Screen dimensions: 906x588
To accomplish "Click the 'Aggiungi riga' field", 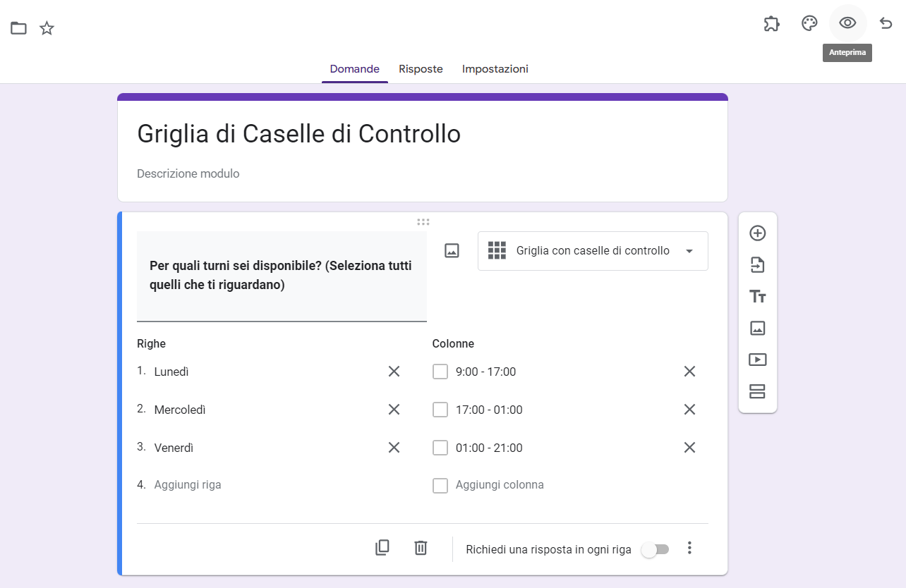I will coord(188,485).
